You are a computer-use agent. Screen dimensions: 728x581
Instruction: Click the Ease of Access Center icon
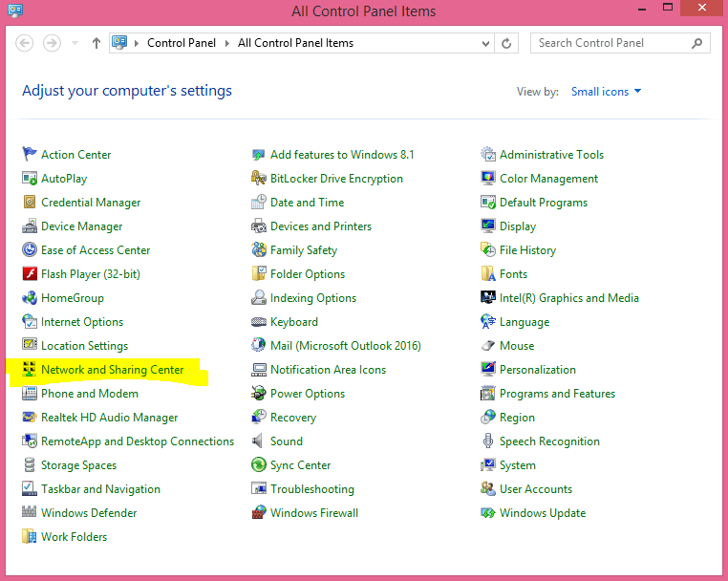(30, 249)
